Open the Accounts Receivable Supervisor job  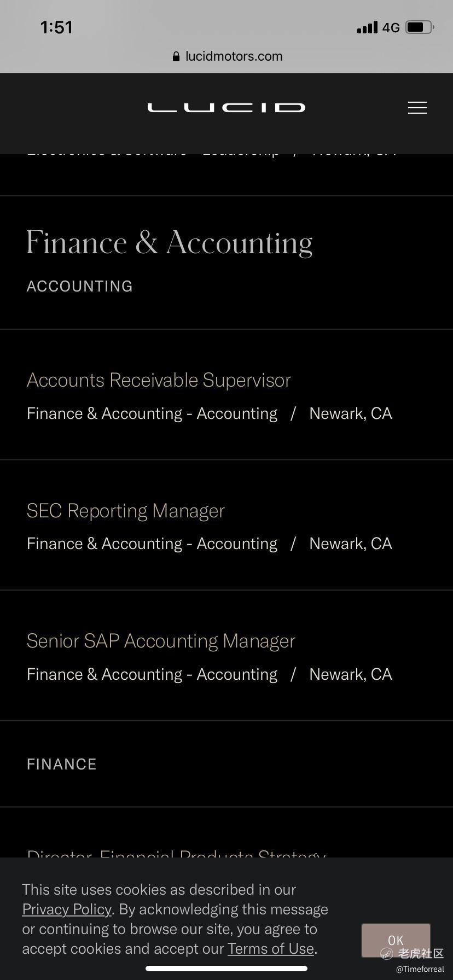coord(159,380)
